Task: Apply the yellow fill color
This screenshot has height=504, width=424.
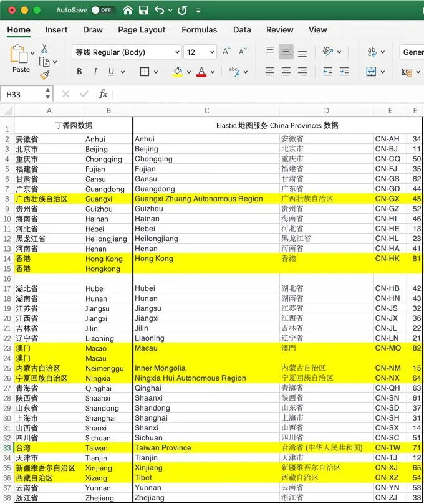Action: (x=178, y=72)
